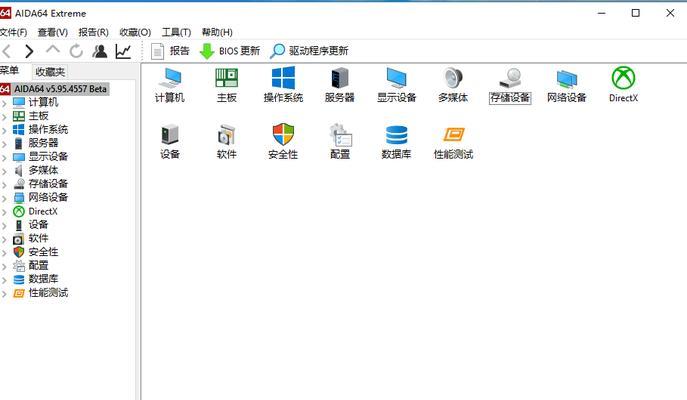The width and height of the screenshot is (687, 400).
Task: Go up one level with up arrow
Action: pyautogui.click(x=53, y=50)
